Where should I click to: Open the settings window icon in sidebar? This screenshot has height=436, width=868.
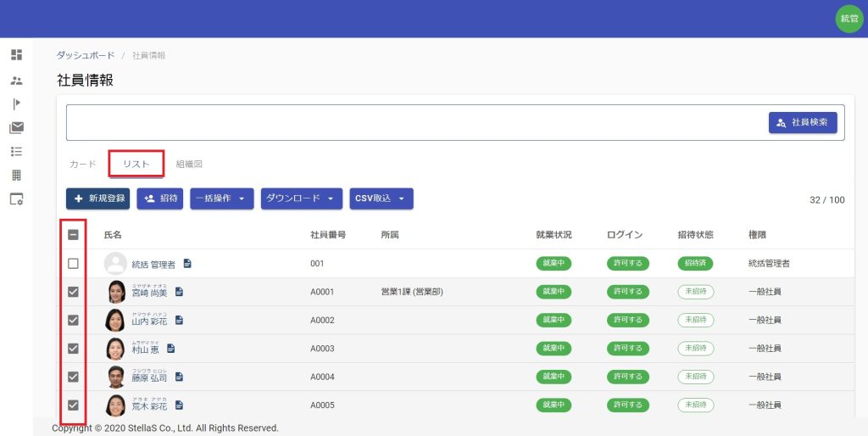[16, 199]
